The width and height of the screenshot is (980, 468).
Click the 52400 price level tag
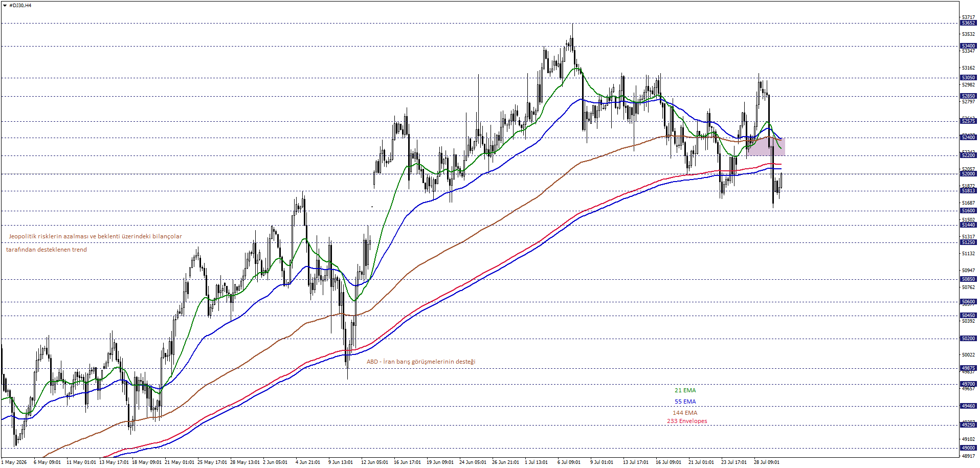968,137
